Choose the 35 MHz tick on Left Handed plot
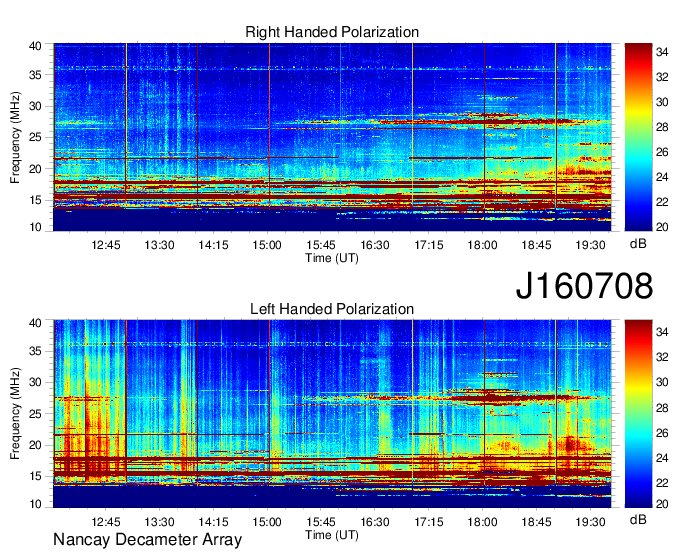This screenshot has width=680, height=552. coord(35,351)
